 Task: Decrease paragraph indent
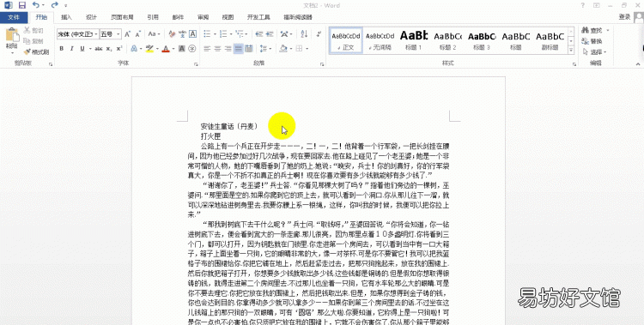[258, 34]
